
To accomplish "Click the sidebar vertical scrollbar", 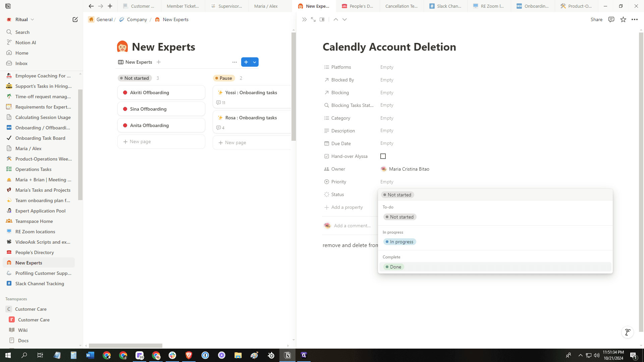I will (80, 145).
